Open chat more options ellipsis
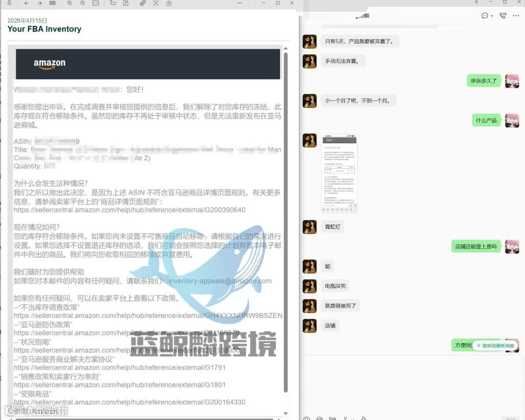 [x=516, y=16]
